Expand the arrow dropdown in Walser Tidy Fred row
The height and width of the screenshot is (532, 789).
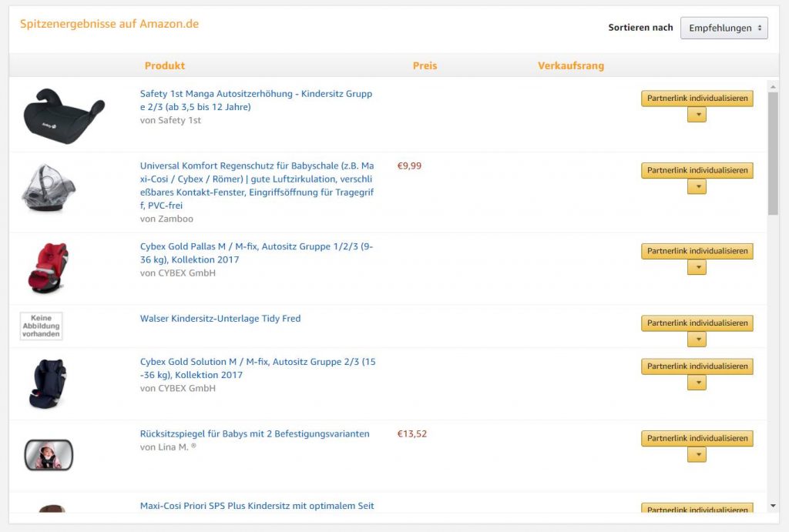pyautogui.click(x=697, y=340)
